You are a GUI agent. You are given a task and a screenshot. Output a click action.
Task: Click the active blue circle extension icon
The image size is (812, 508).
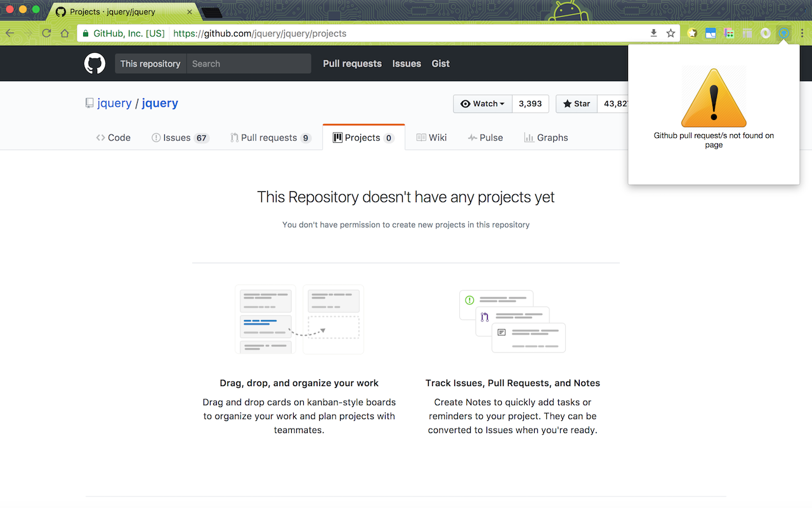[x=784, y=33]
